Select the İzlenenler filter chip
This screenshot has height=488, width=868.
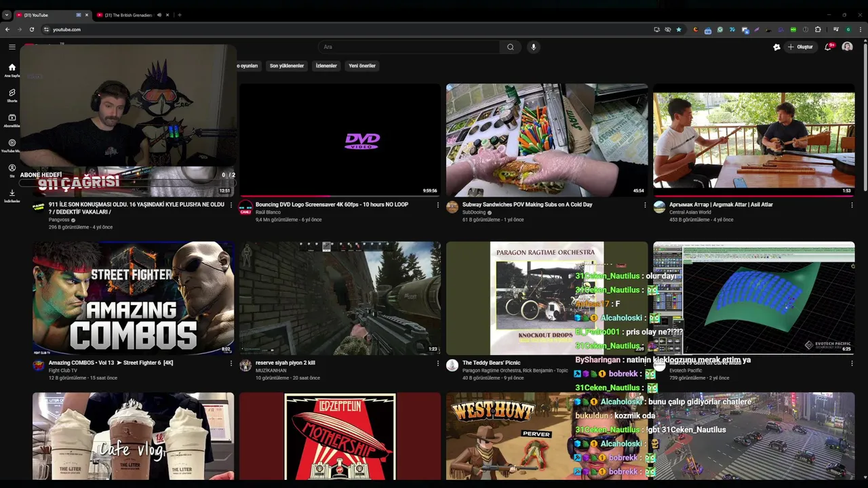pos(326,66)
